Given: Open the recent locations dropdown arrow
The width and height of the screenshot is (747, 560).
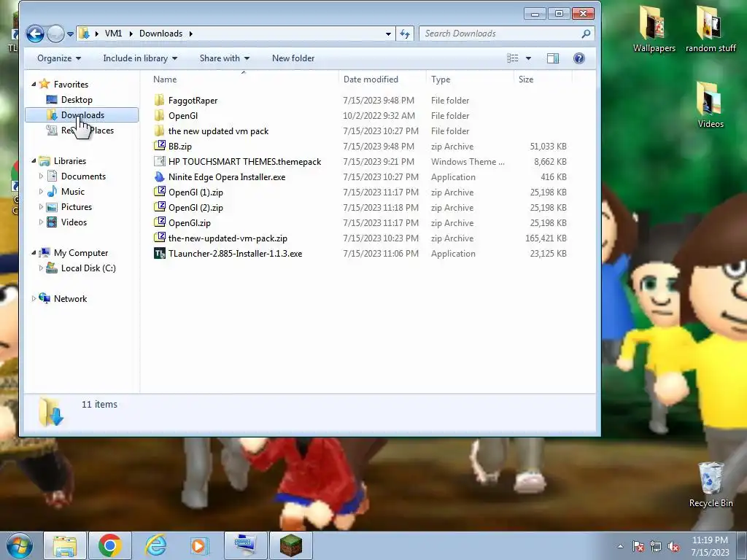Looking at the screenshot, I should [x=71, y=34].
